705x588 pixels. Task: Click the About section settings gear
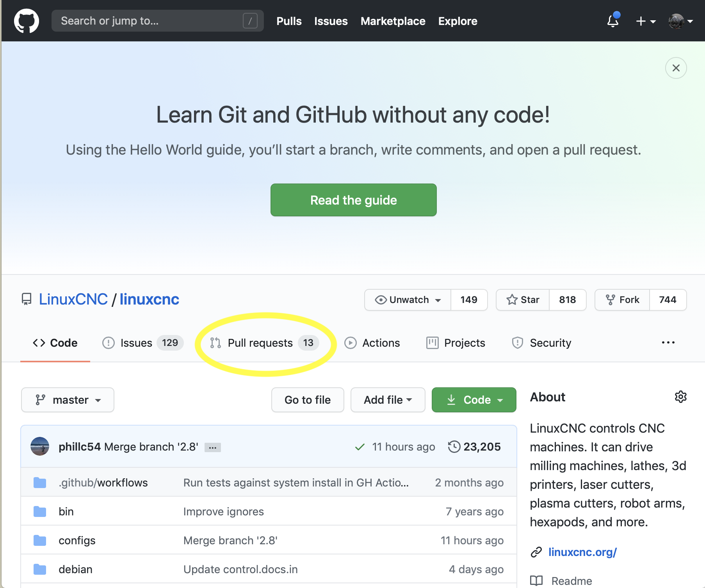pyautogui.click(x=680, y=397)
